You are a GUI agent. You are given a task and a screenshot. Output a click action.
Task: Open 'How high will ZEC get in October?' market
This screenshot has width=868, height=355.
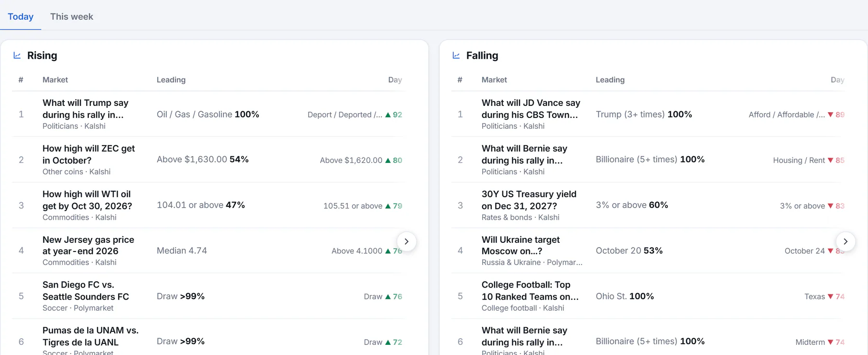click(89, 154)
